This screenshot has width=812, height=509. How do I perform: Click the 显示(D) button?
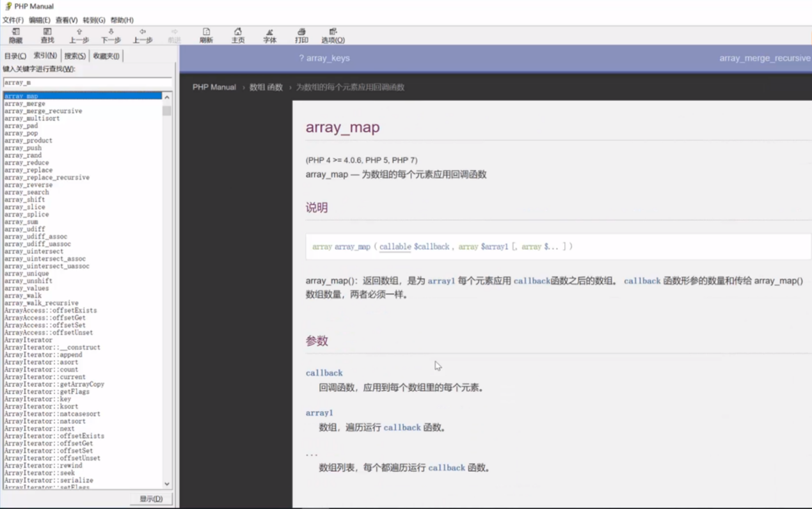[x=151, y=499]
